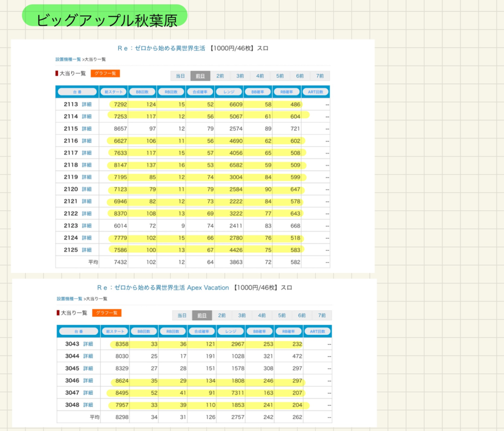Click BB回数 column header in upper table
The width and height of the screenshot is (504, 431).
point(142,92)
